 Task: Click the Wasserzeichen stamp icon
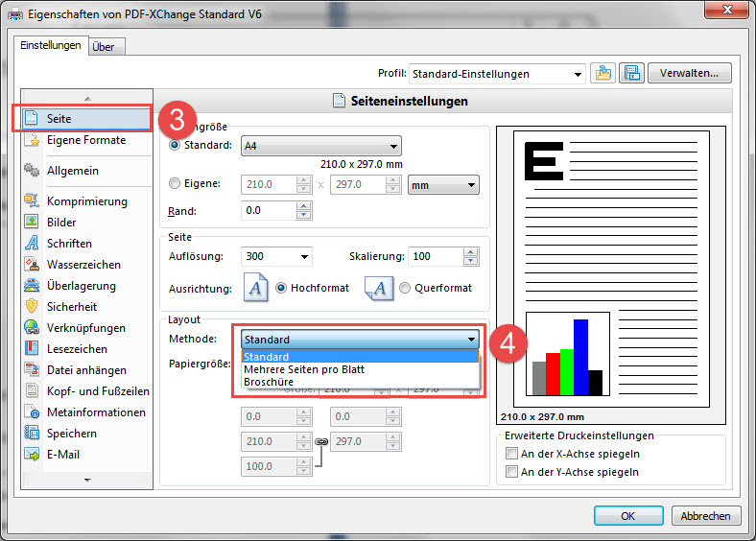pos(32,264)
